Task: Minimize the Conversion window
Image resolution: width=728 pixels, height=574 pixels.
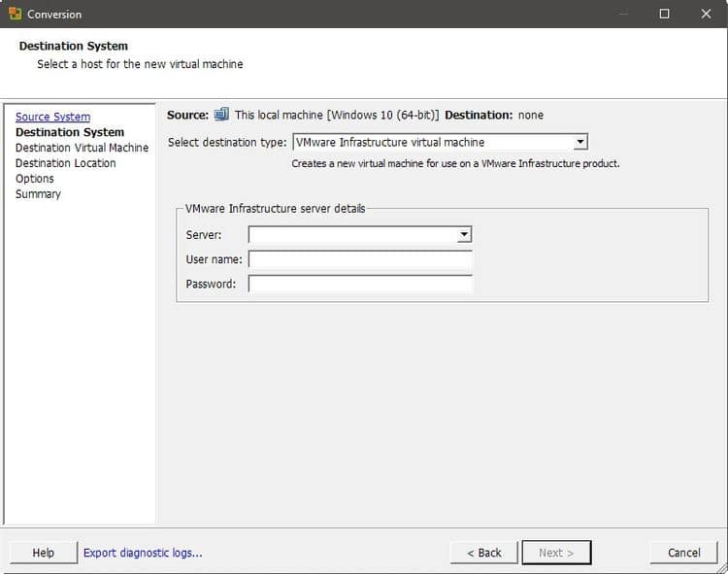Action: point(623,14)
